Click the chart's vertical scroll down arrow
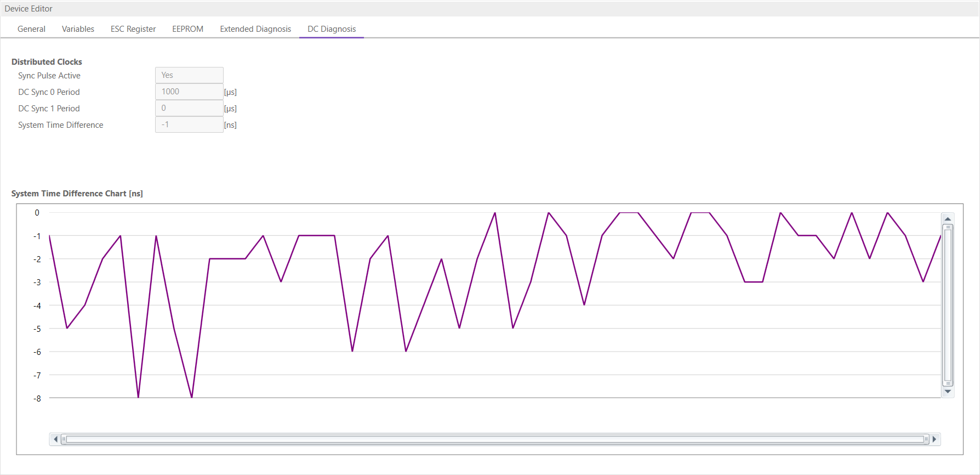980x475 pixels. tap(948, 392)
